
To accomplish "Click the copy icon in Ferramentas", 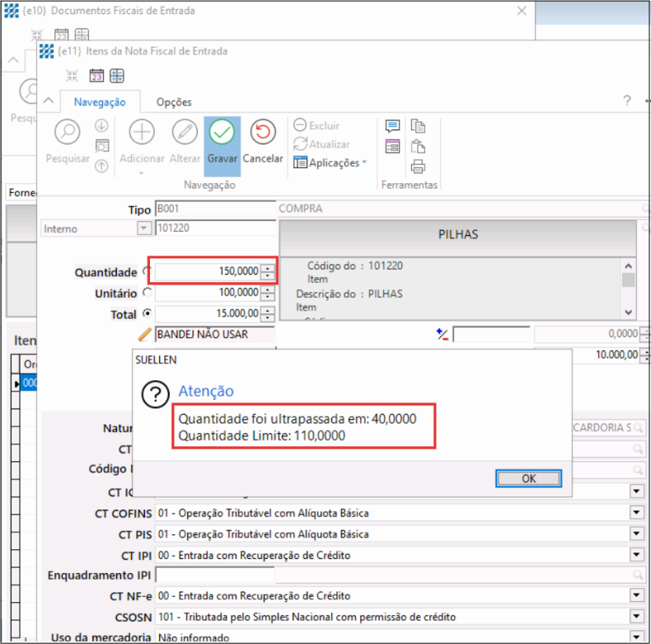I will [418, 125].
